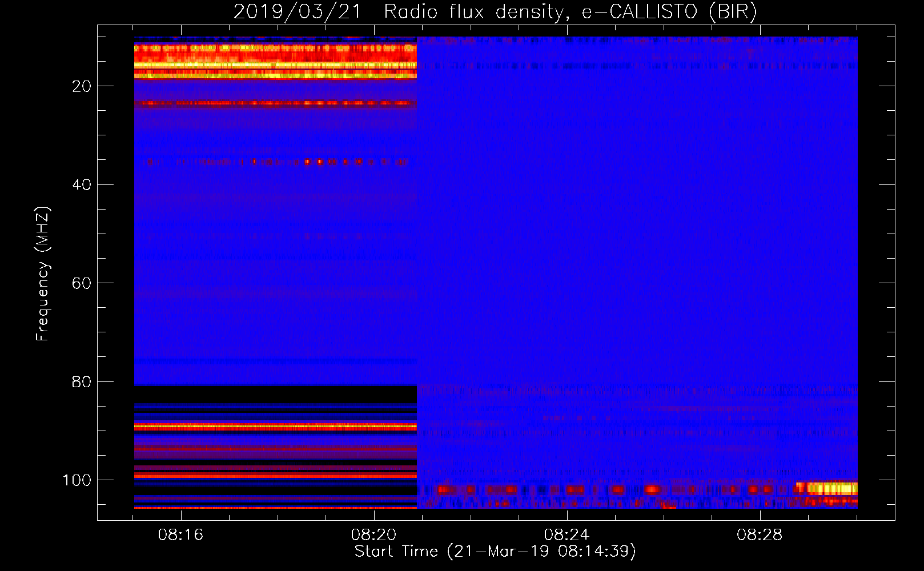Screen dimensions: 924x571
Task: Click the '60' frequency tick label
Action: click(x=82, y=283)
